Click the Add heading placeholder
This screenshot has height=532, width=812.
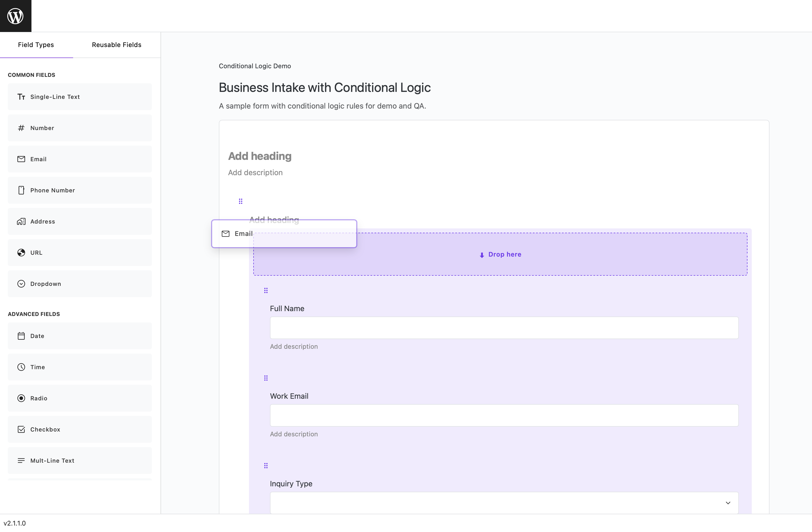point(260,156)
